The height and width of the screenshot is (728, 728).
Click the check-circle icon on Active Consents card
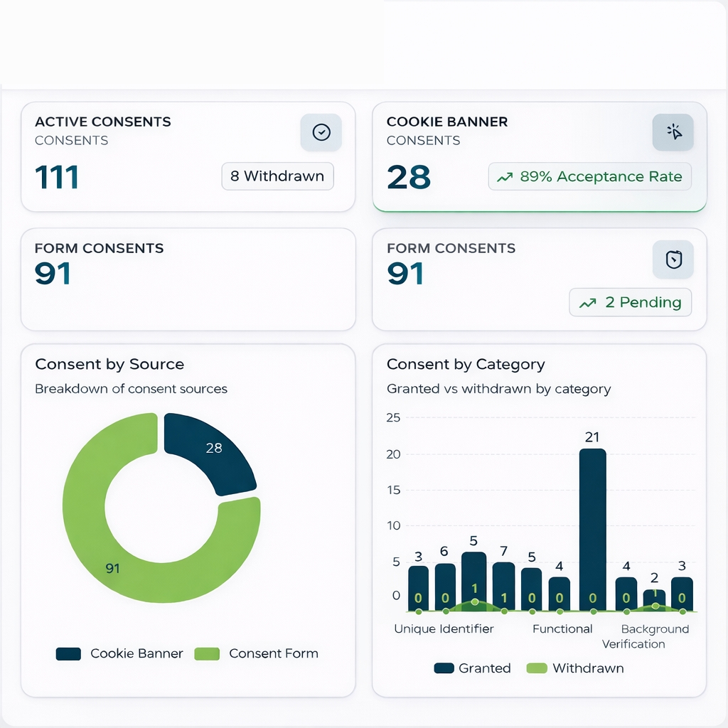click(321, 132)
